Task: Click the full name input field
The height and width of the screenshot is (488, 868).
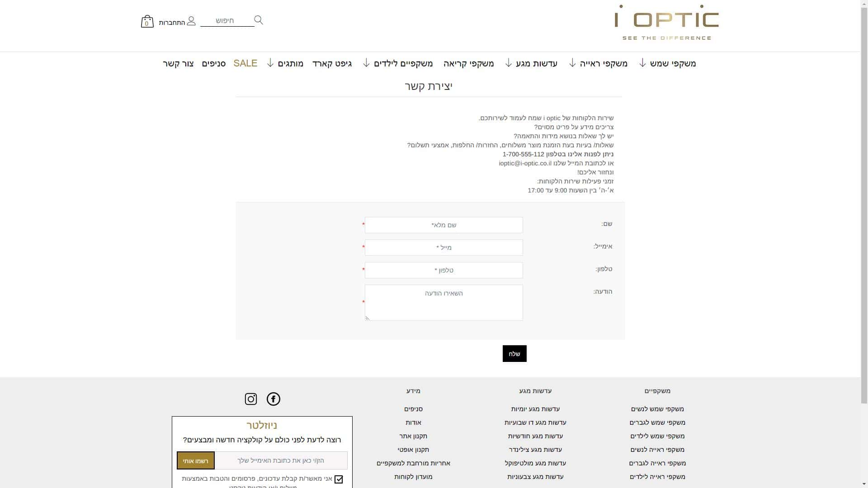Action: click(443, 225)
